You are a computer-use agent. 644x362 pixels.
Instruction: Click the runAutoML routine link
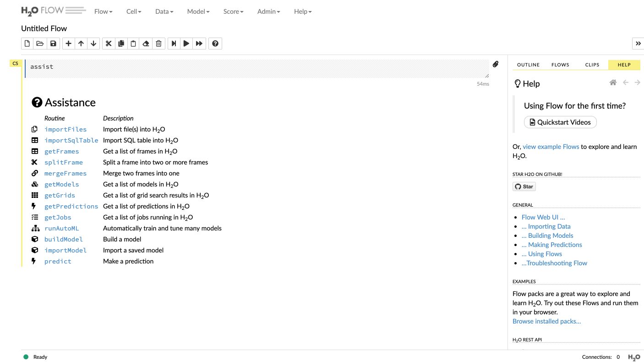tap(62, 228)
